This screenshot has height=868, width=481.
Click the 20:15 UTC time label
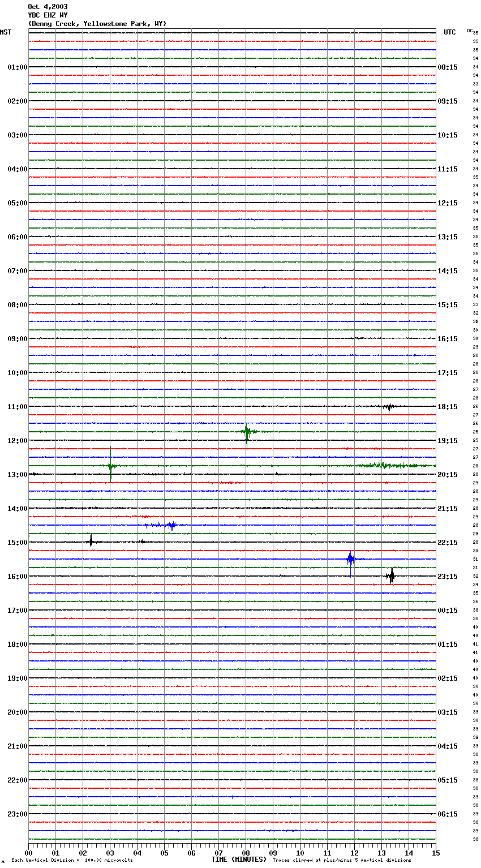448,475
